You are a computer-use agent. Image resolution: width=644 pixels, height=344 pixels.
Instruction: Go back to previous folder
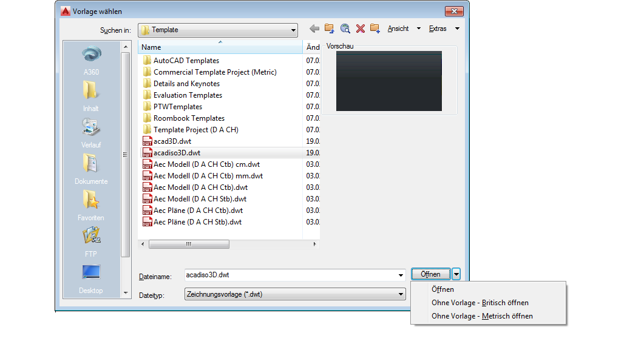[314, 29]
